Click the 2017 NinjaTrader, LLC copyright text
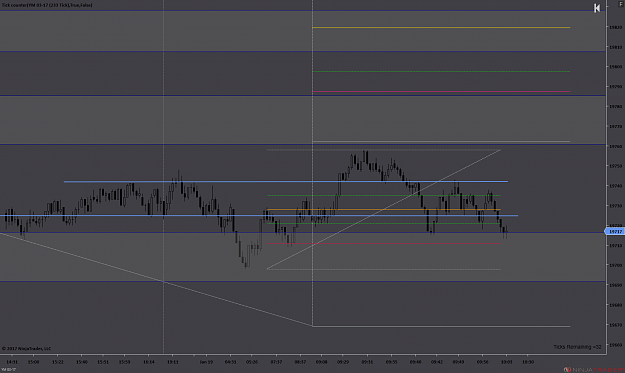 tap(27, 348)
